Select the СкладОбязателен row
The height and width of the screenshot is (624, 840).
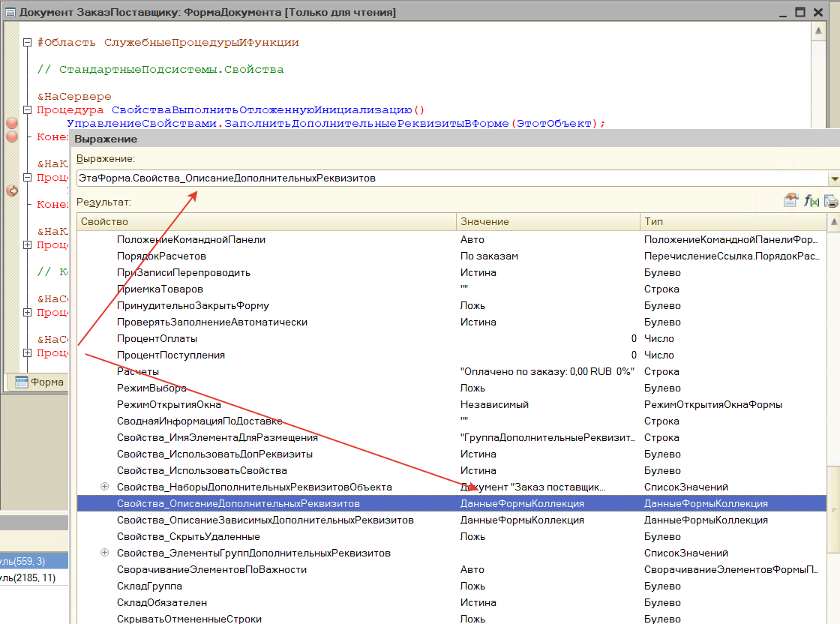451,602
